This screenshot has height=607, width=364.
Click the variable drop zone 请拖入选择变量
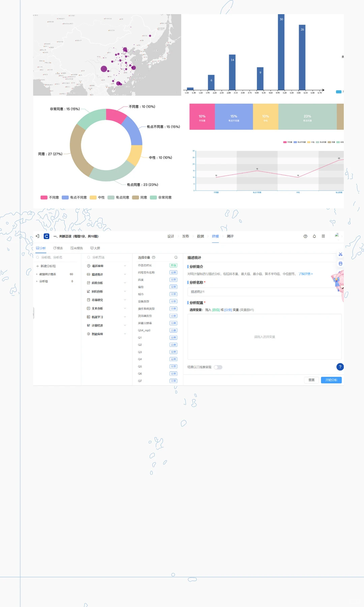265,337
